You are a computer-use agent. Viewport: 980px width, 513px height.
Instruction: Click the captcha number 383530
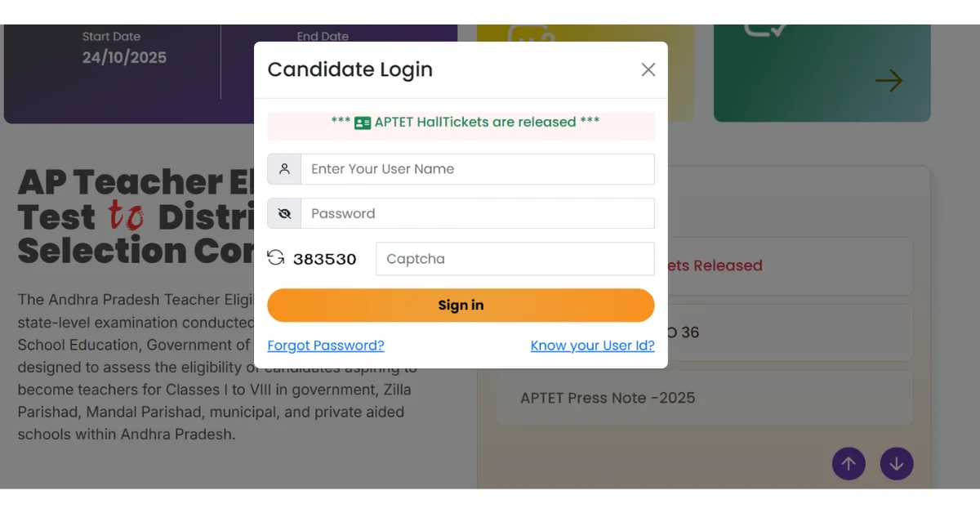pyautogui.click(x=325, y=259)
